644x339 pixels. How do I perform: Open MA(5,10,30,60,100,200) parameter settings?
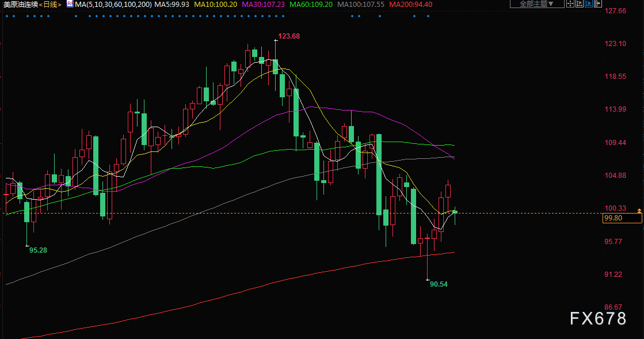click(x=113, y=5)
